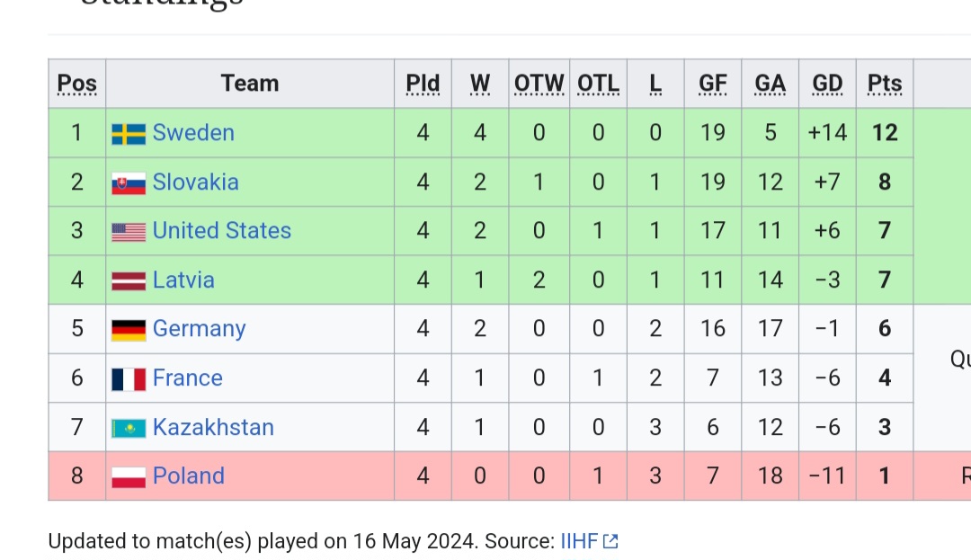Click the Kazakhstan flag icon
The width and height of the screenshot is (971, 560).
(x=129, y=428)
